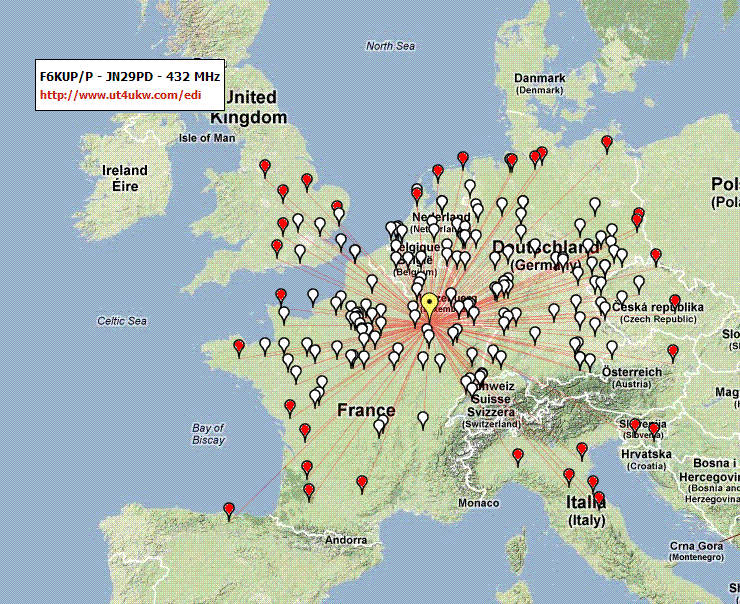Click the yellow home station marker near Luxembourg
740x604 pixels.
point(429,304)
